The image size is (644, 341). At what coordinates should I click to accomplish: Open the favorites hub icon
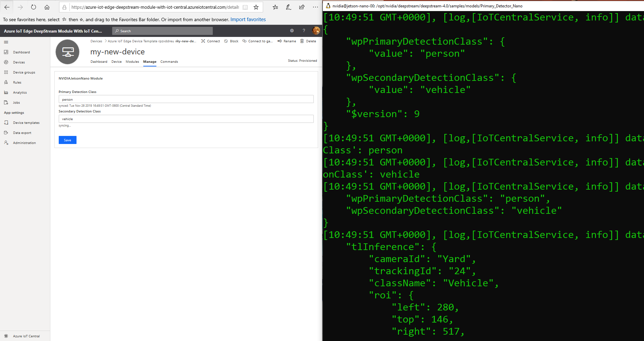click(275, 7)
